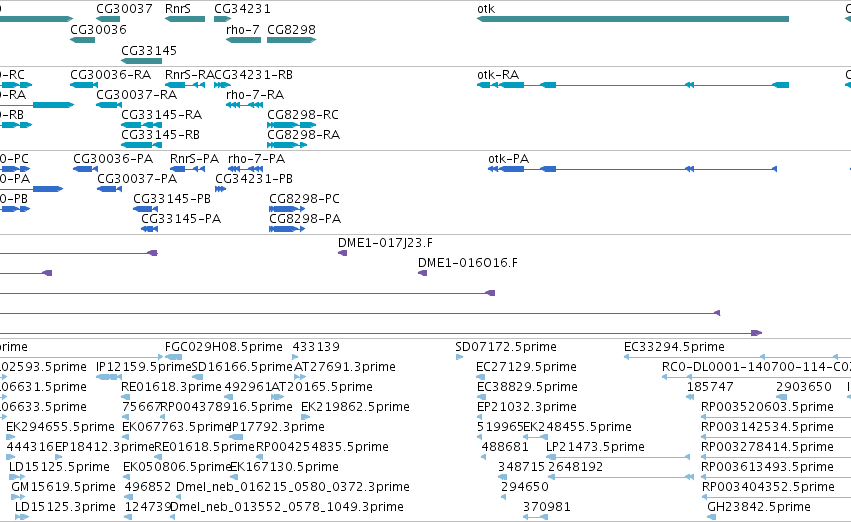Click the GH23842.5prime label
The width and height of the screenshot is (851, 522).
(x=759, y=507)
